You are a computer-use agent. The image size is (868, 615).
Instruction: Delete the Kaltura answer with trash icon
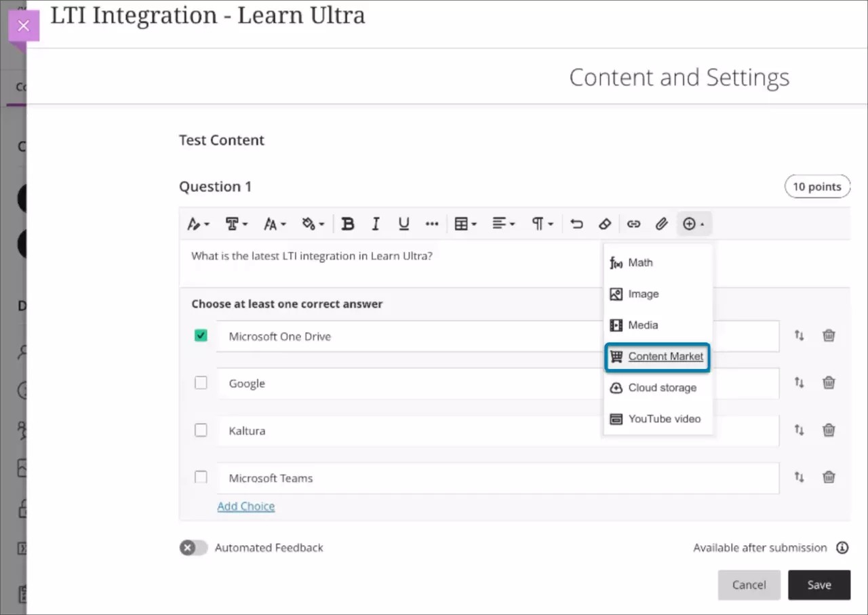829,430
